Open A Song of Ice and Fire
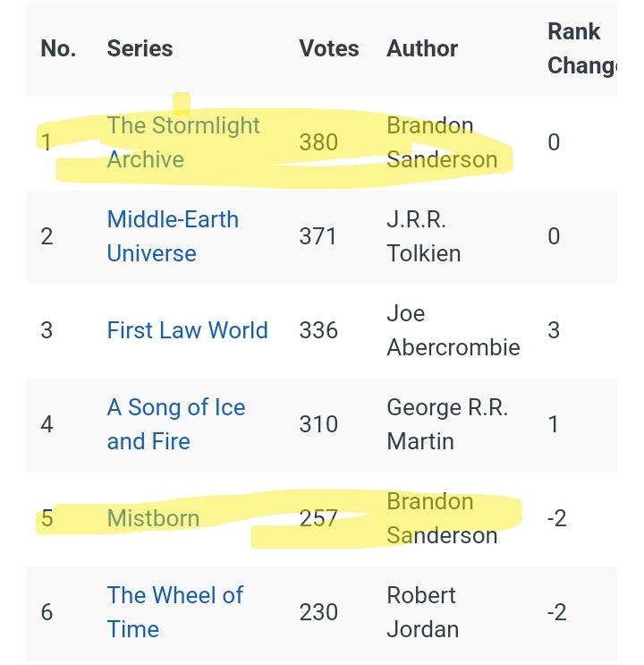 point(175,424)
